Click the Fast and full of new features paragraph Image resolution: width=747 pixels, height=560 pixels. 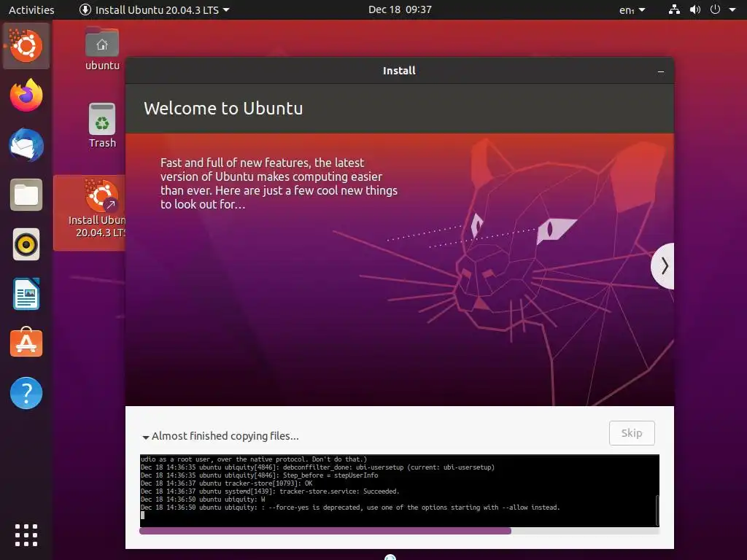pos(279,183)
